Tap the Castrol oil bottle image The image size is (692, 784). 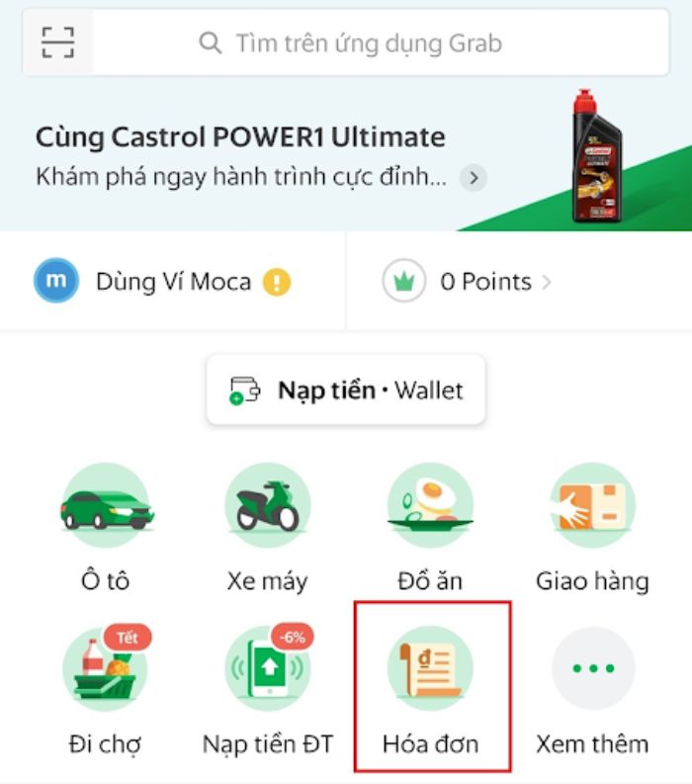click(x=596, y=156)
